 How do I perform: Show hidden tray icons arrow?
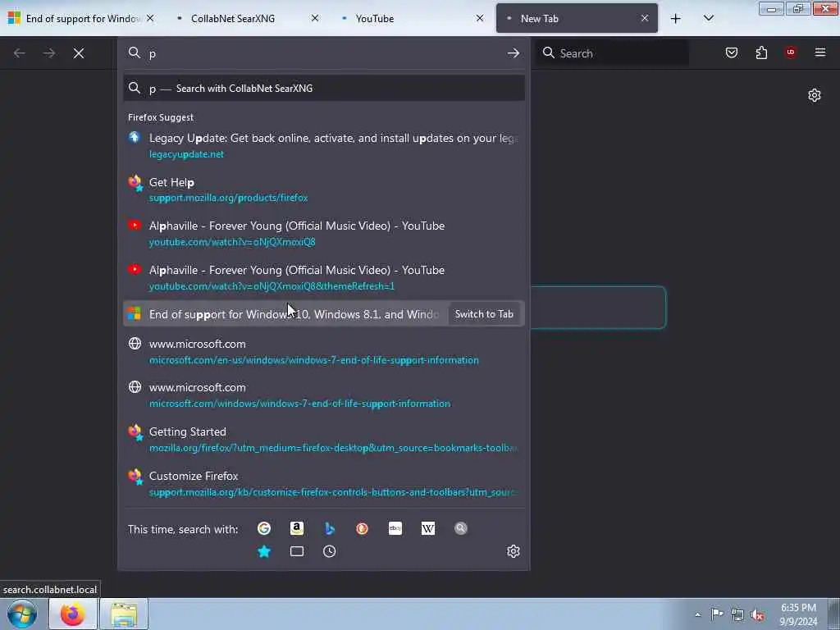(697, 615)
